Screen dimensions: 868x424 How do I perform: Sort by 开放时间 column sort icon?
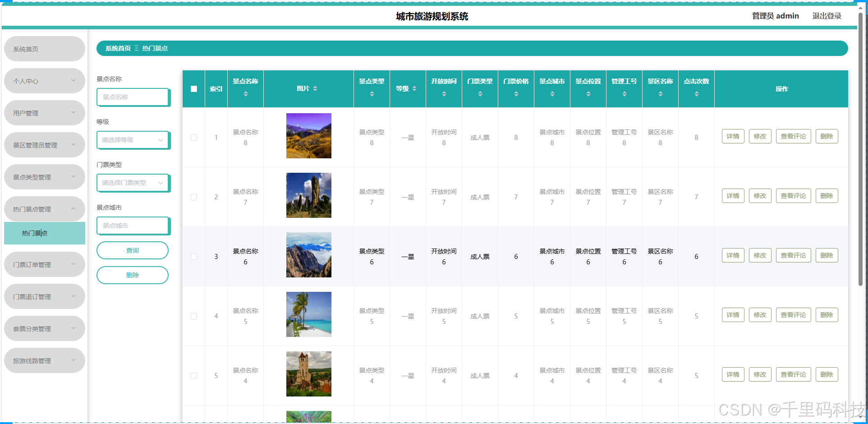click(x=444, y=94)
